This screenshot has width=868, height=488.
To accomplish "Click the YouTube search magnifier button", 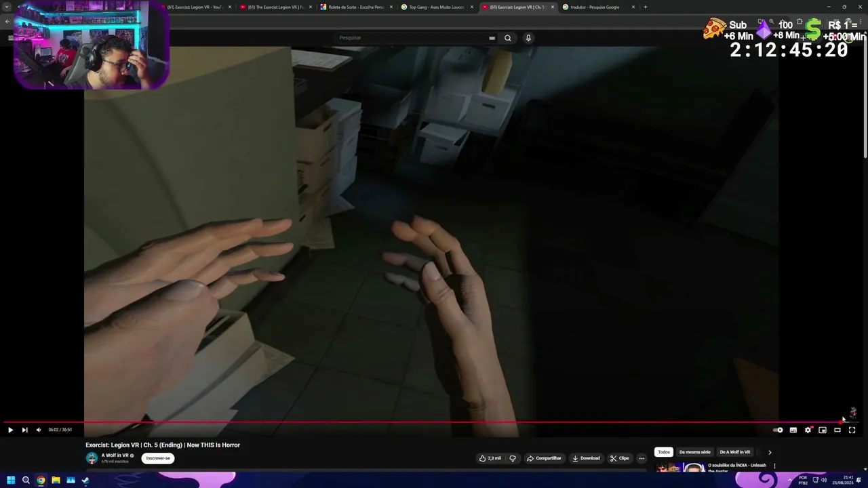I will coord(507,38).
